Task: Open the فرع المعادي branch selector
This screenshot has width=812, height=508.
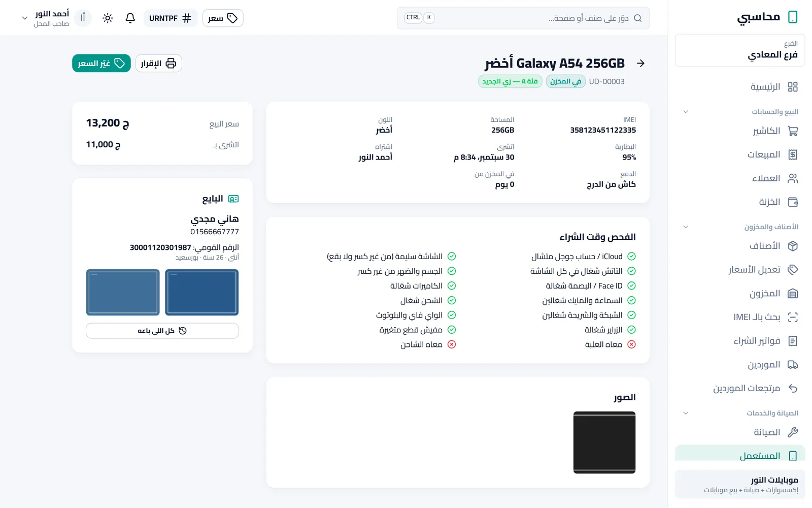Action: [740, 50]
